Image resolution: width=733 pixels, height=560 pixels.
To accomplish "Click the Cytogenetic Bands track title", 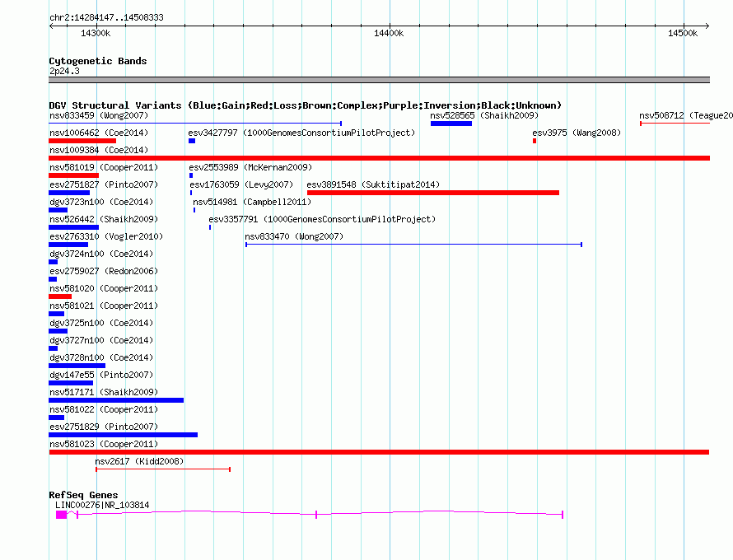I will coord(98,61).
